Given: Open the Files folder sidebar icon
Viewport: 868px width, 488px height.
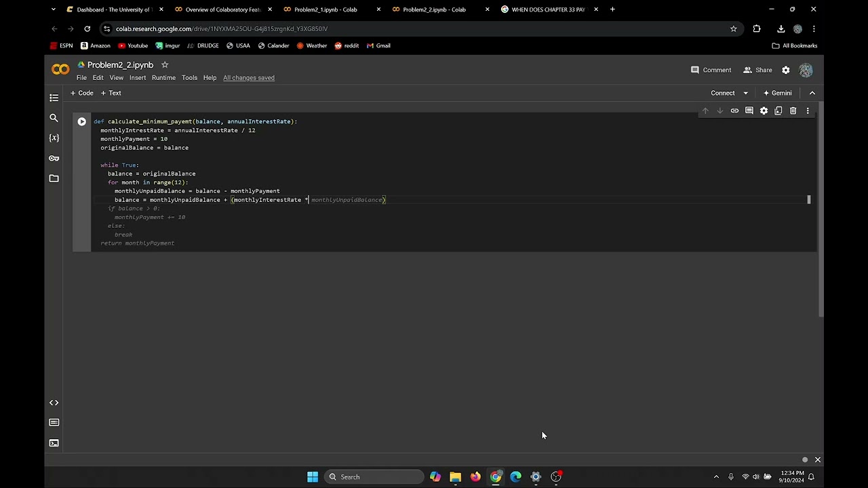Looking at the screenshot, I should pyautogui.click(x=54, y=178).
